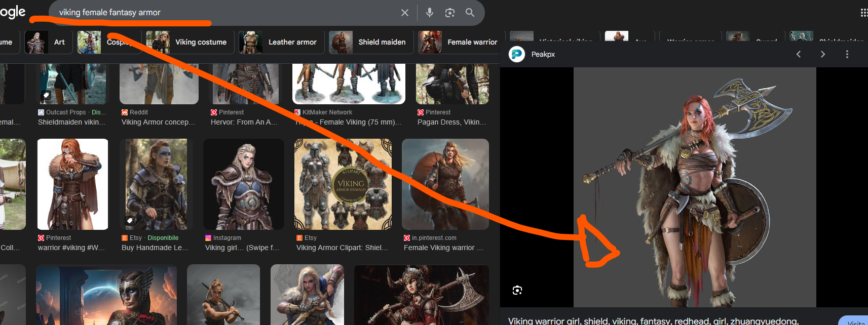The width and height of the screenshot is (868, 325).
Task: Click the Reddit favicon
Action: pyautogui.click(x=125, y=112)
